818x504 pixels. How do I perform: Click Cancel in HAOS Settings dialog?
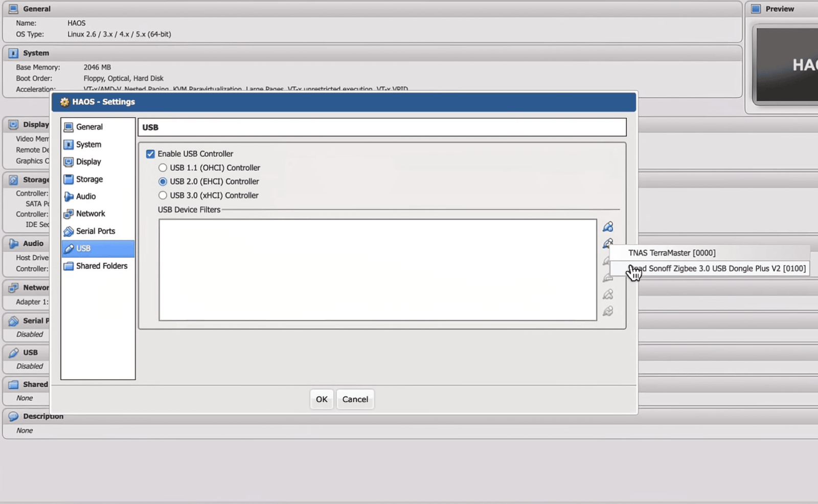(x=355, y=399)
